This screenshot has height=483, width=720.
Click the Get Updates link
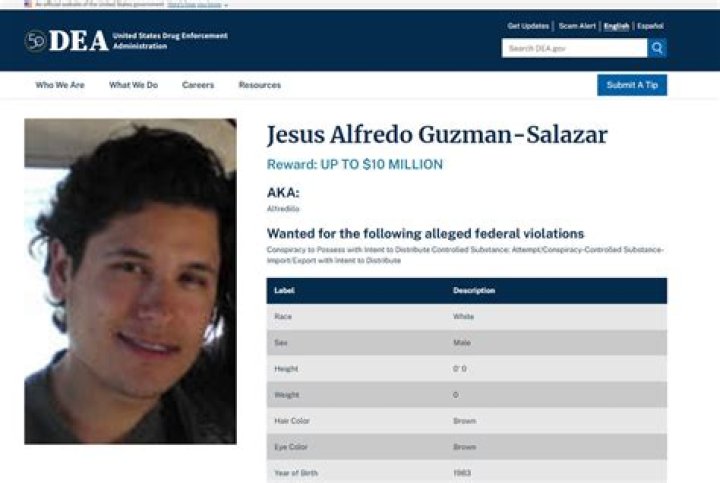[528, 25]
